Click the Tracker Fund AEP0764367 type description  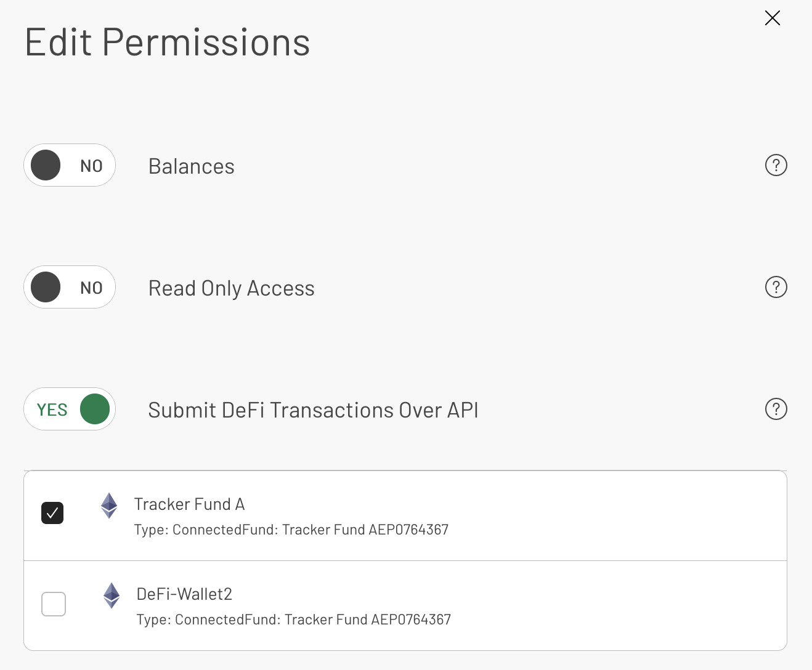(x=291, y=529)
